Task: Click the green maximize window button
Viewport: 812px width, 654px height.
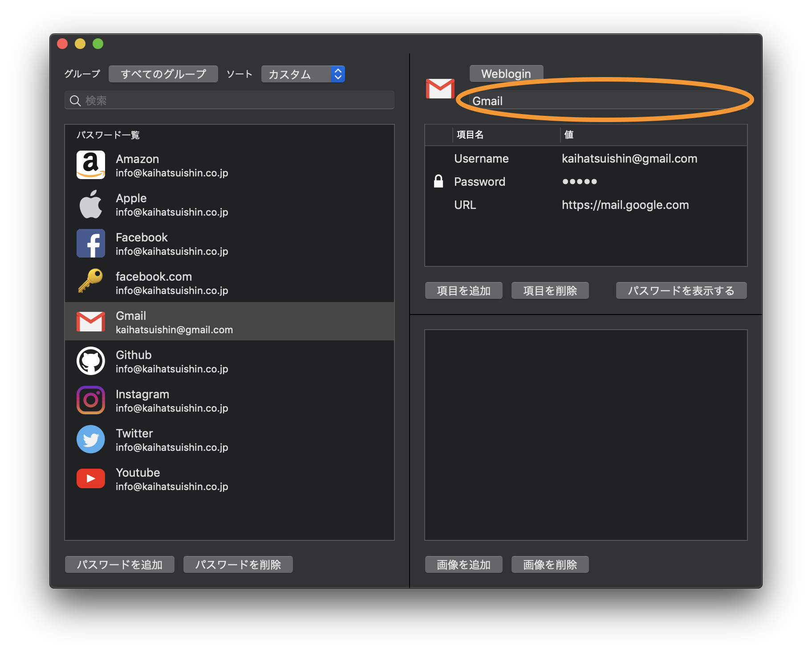Action: [98, 44]
